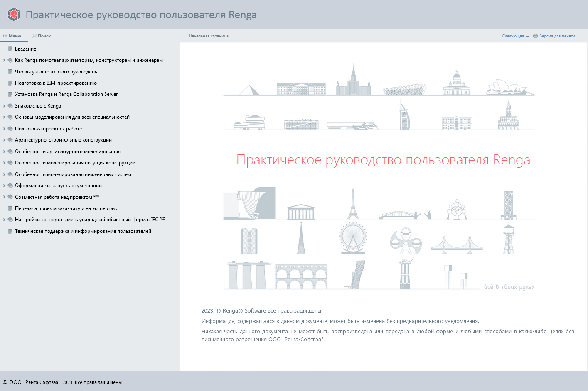Click the book icon beside Оформление и выпуск документации
Image resolution: width=588 pixels, height=391 pixels.
pos(10,186)
